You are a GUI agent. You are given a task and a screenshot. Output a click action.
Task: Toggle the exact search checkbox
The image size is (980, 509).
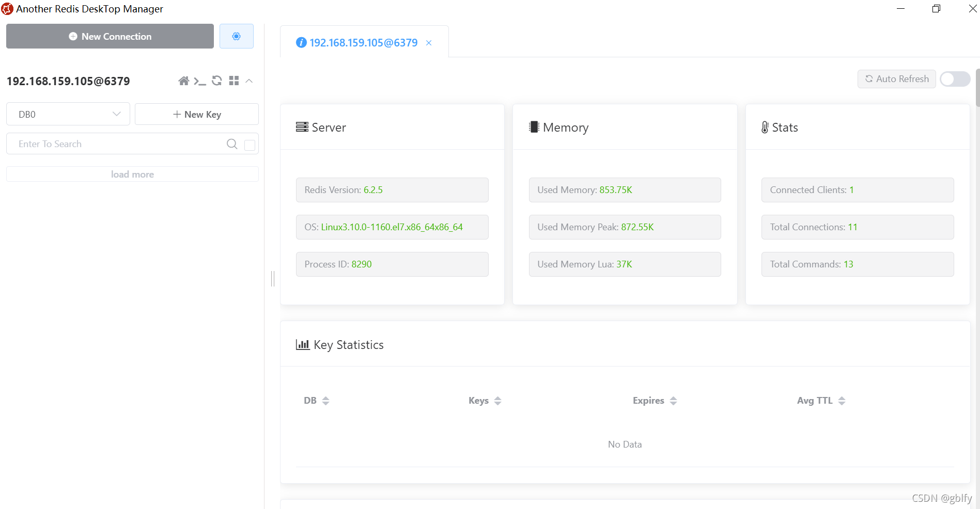(250, 145)
